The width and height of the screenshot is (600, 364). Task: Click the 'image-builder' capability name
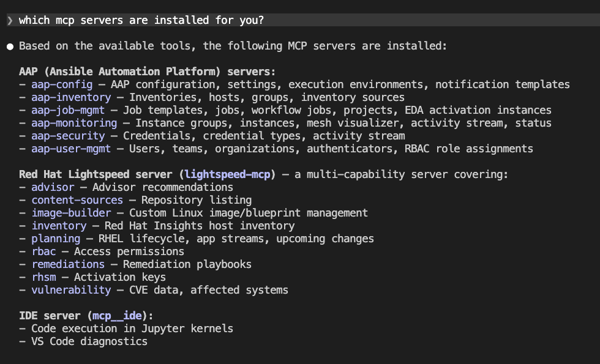71,213
